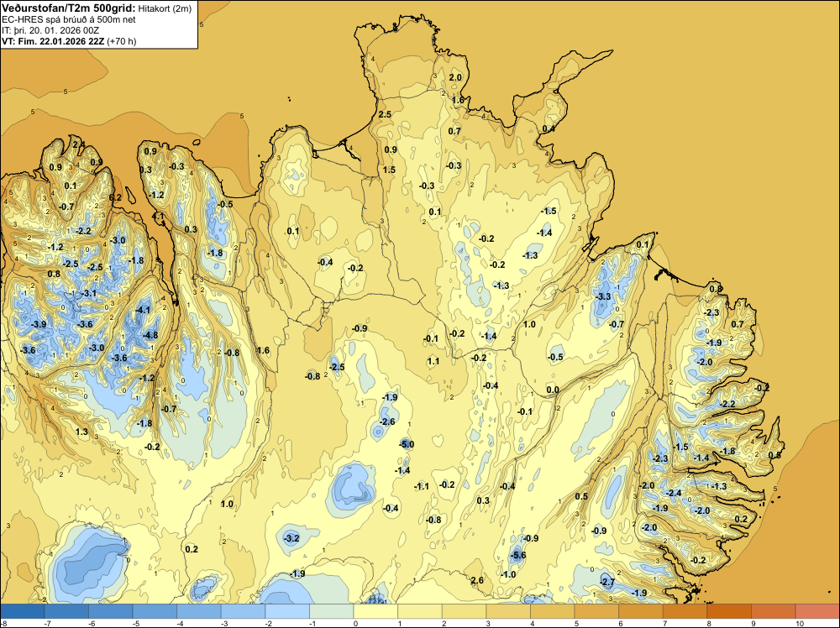Click legend color band between -7 and -6
This screenshot has width=840, height=628.
click(66, 611)
